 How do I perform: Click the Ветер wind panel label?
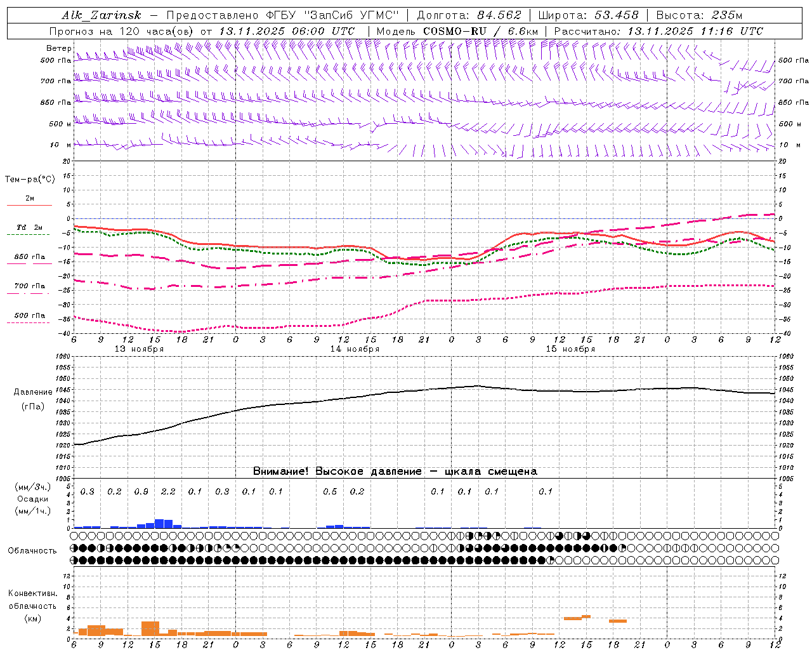coord(59,48)
